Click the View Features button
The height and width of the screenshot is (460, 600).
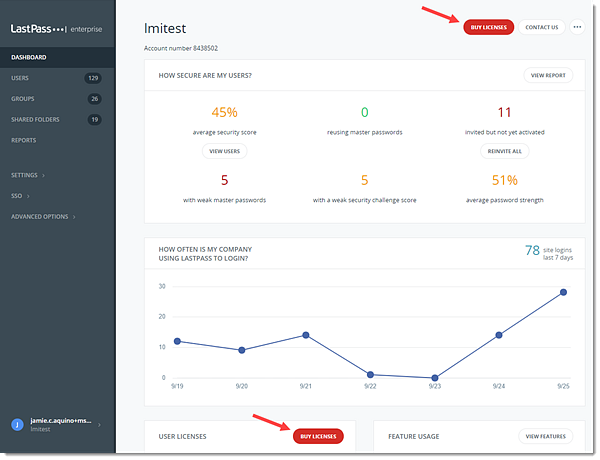(545, 436)
